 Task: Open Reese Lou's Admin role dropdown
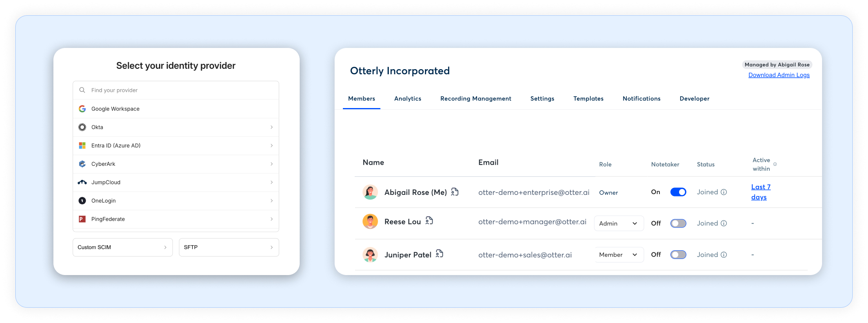pyautogui.click(x=618, y=223)
